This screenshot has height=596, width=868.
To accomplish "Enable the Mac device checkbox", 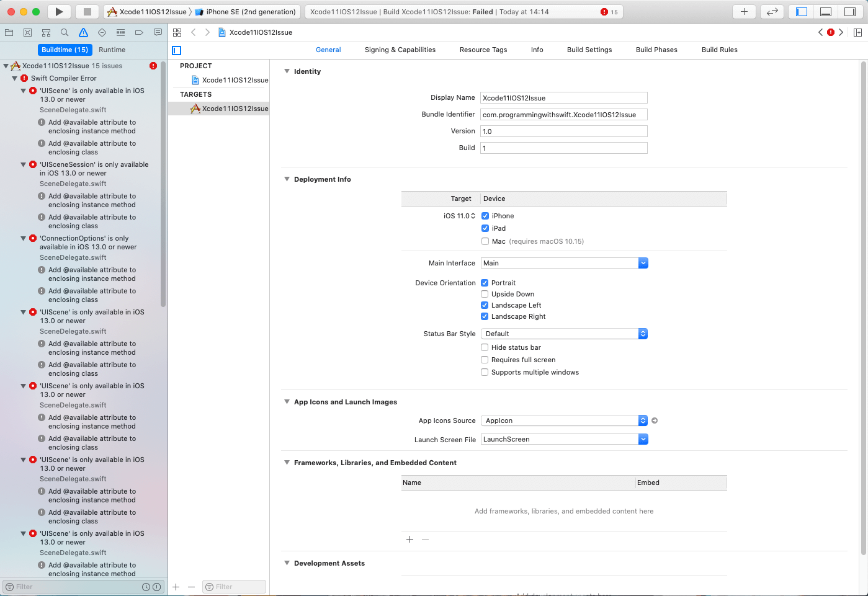I will tap(485, 241).
